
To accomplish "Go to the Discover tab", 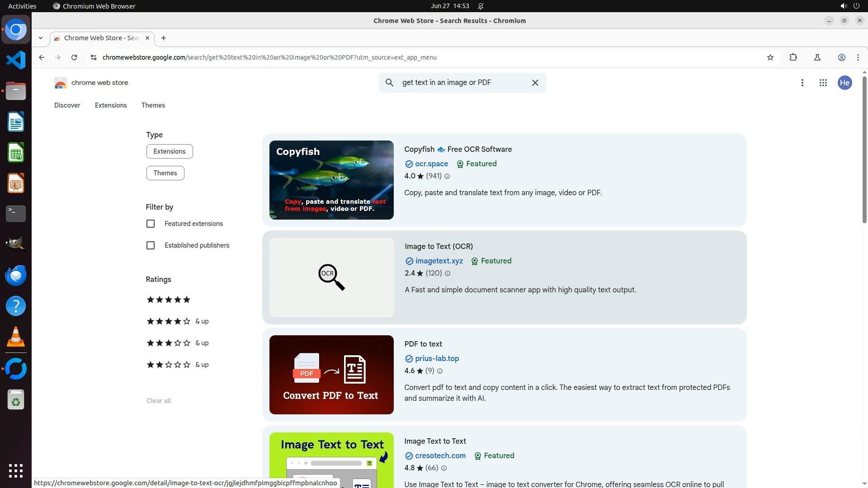I will click(x=67, y=105).
